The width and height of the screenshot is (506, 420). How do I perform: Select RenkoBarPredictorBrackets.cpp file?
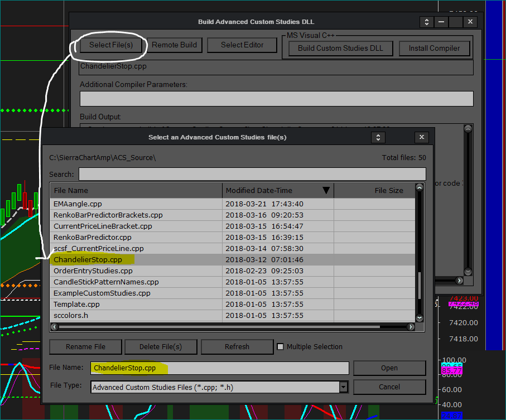(233, 215)
